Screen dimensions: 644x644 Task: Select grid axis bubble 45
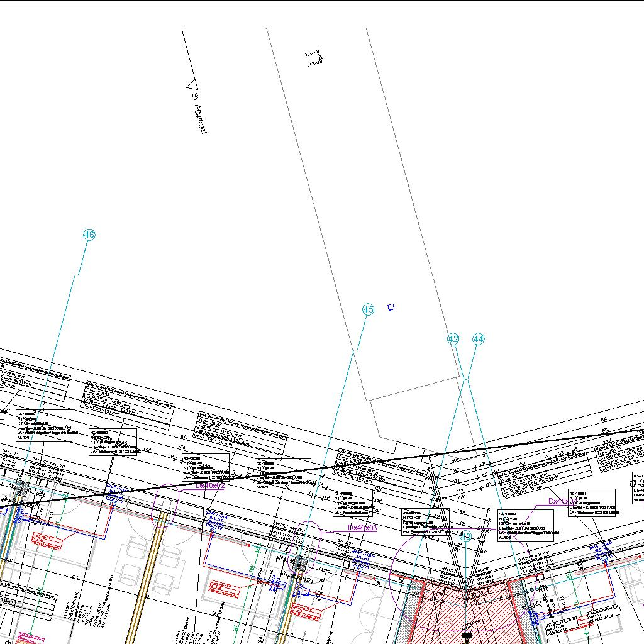pyautogui.click(x=368, y=309)
